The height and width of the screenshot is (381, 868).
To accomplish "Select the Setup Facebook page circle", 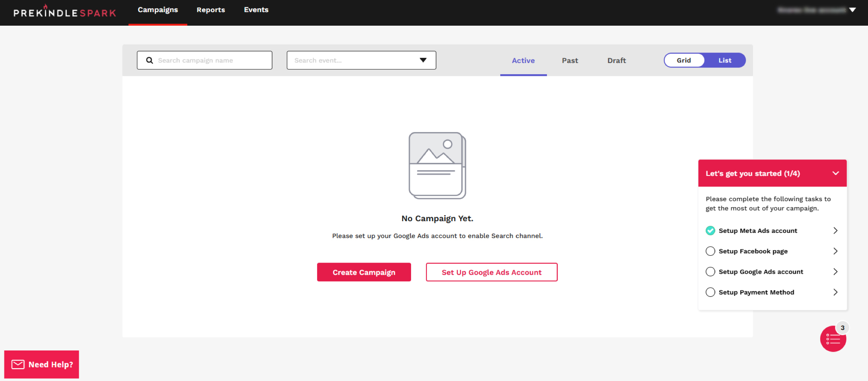I will click(710, 251).
